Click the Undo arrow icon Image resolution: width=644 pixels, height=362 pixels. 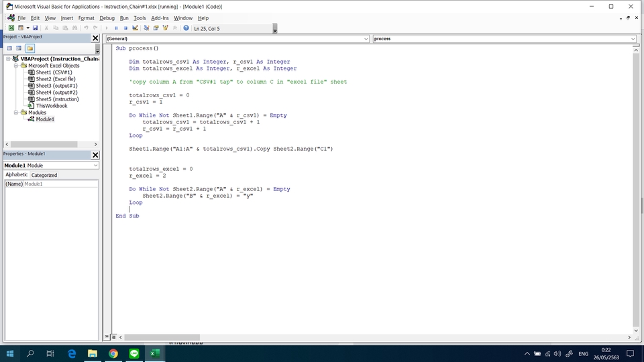87,28
